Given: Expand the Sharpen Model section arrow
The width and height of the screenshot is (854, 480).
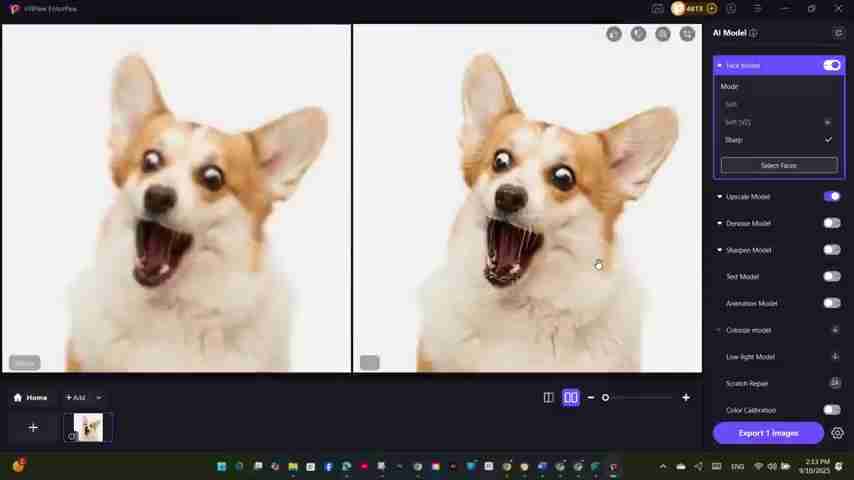Looking at the screenshot, I should point(719,250).
